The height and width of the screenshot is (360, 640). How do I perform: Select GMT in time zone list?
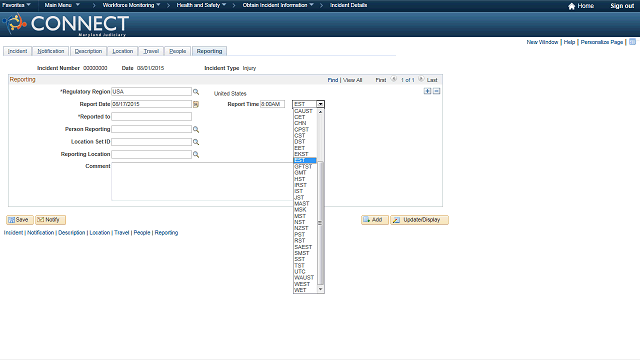point(305,173)
